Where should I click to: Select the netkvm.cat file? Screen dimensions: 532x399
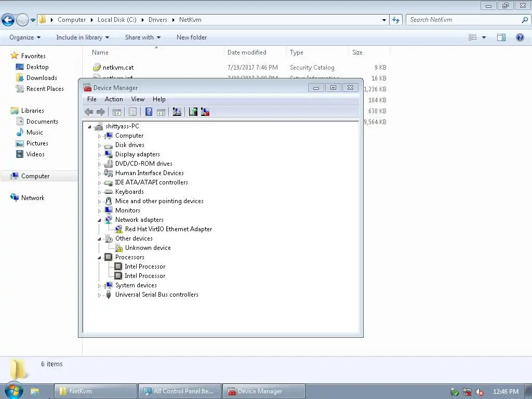(x=118, y=67)
